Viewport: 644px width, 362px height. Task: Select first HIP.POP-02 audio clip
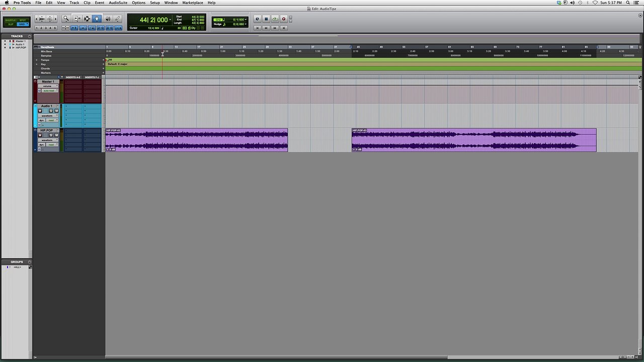click(x=197, y=140)
